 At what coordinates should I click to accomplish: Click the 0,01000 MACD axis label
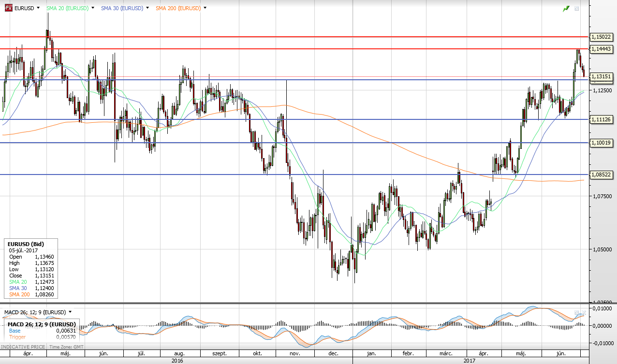tap(602, 308)
